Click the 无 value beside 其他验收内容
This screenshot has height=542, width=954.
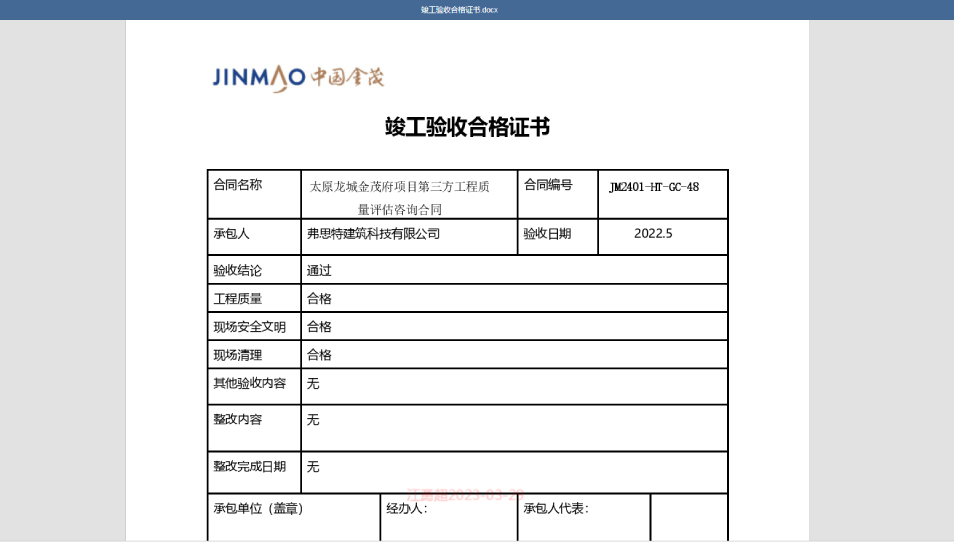tap(313, 384)
